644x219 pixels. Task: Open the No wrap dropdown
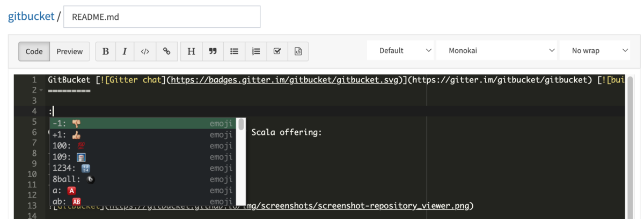point(595,50)
